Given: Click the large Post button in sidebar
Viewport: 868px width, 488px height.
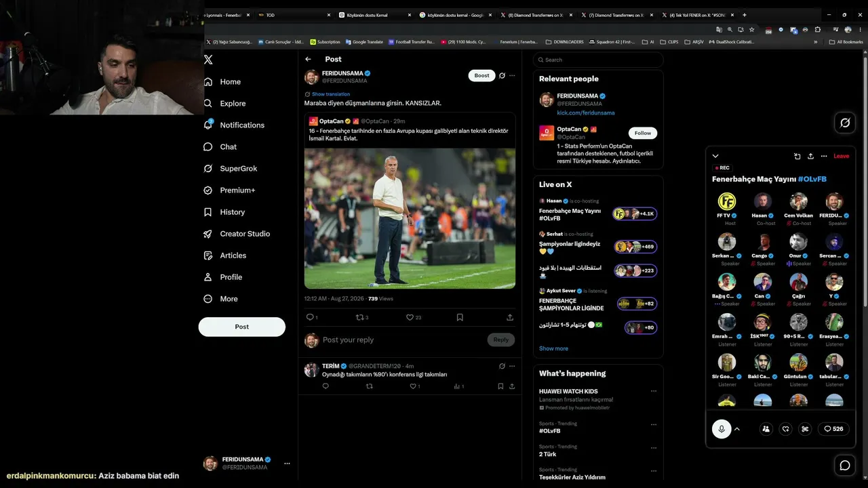Looking at the screenshot, I should coord(242,327).
